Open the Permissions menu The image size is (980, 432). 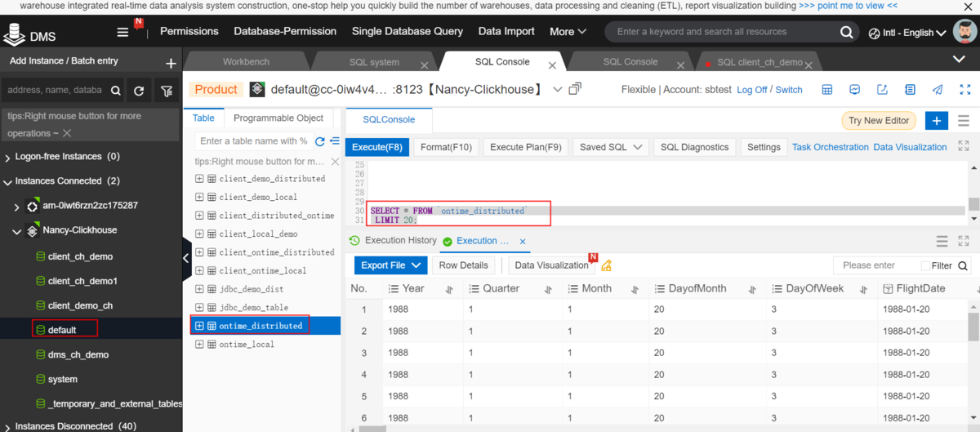click(x=189, y=32)
